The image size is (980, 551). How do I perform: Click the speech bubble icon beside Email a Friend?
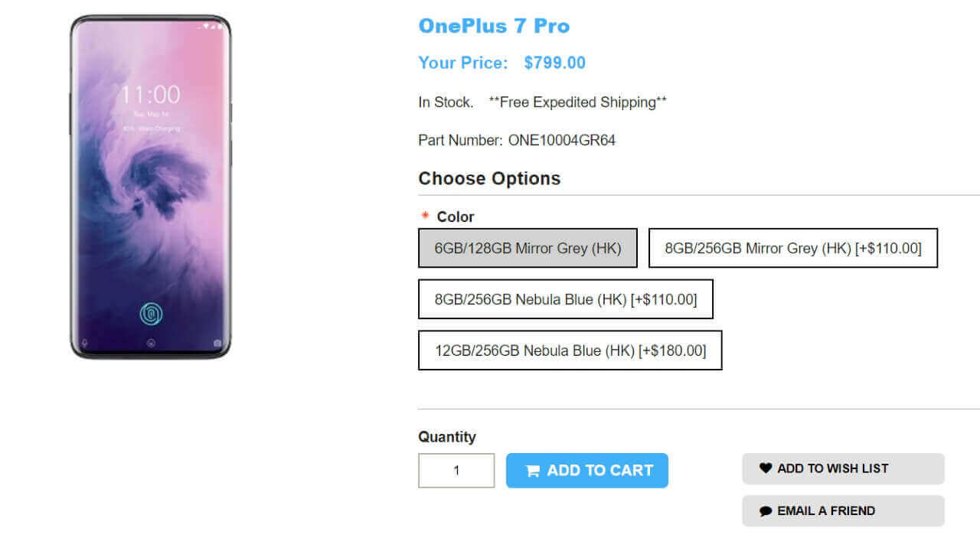point(766,511)
